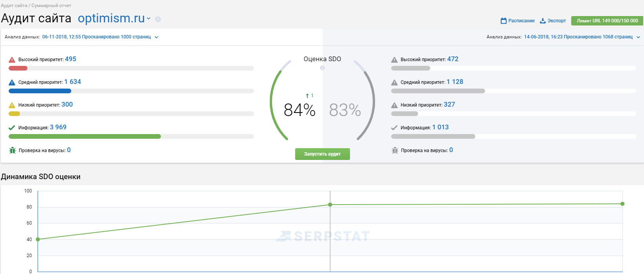The image size is (644, 274).
Task: Open information count 1 013
Action: pos(440,127)
